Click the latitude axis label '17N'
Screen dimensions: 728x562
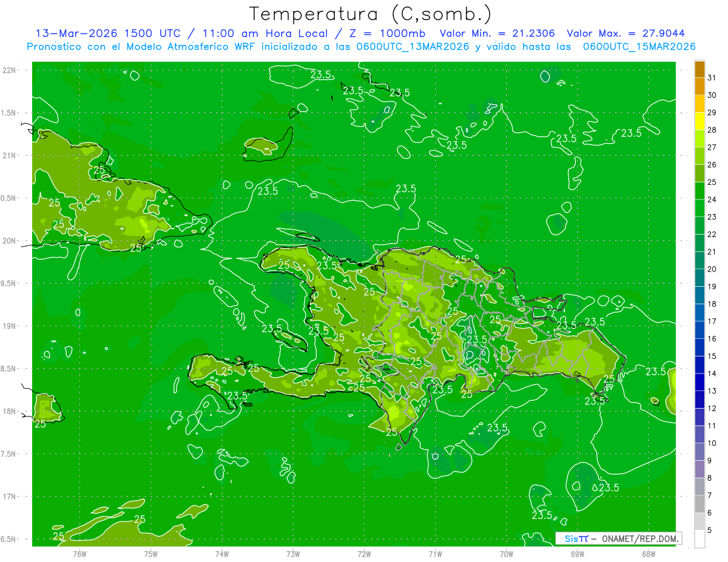point(10,497)
